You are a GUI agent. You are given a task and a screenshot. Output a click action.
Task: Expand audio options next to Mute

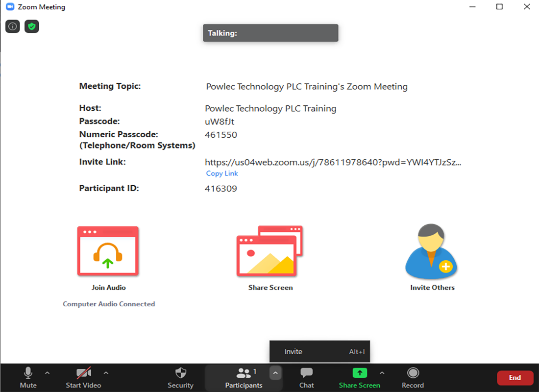pos(48,373)
